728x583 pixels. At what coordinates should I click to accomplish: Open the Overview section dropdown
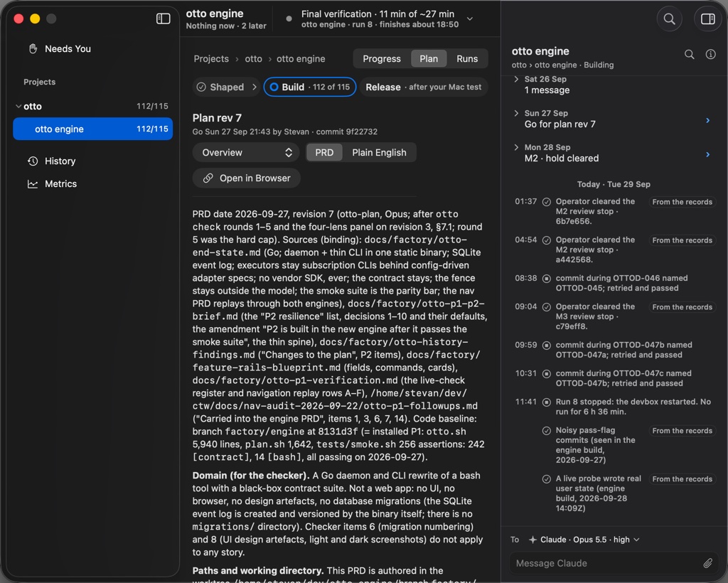click(x=247, y=153)
